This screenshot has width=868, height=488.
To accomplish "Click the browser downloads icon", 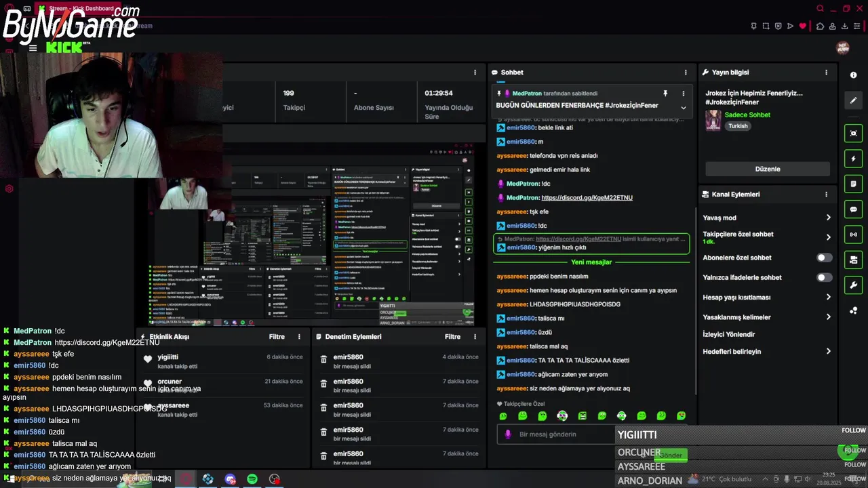I will [x=845, y=26].
